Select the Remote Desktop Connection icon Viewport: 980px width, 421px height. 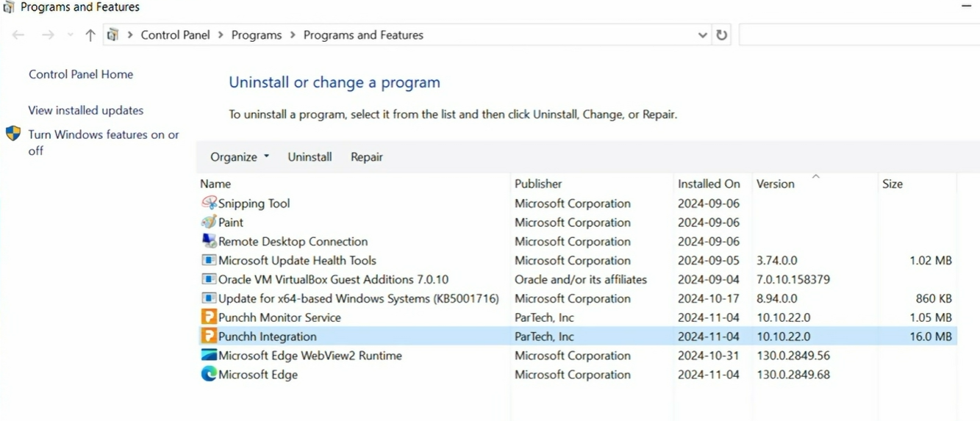[x=209, y=241]
